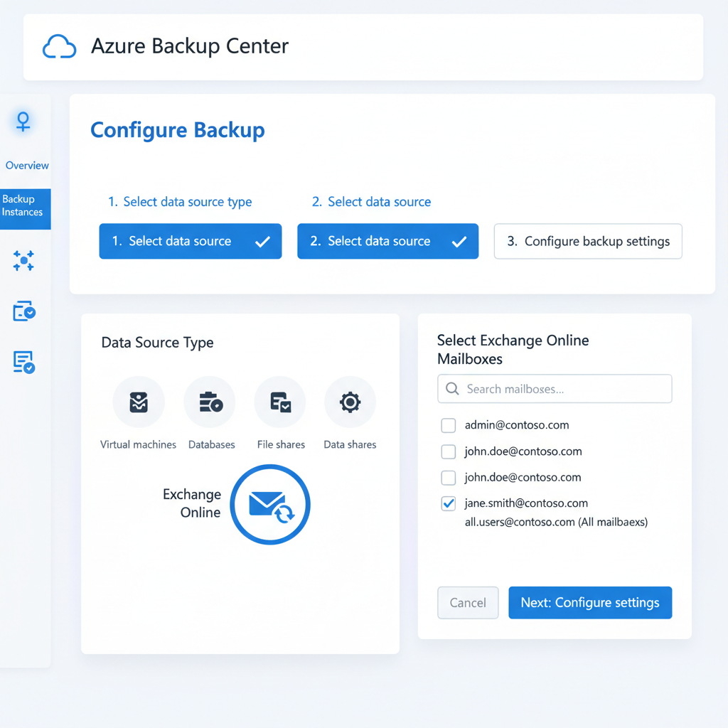Screen dimensions: 728x728
Task: Go to step 1 Select data source button
Action: [191, 242]
